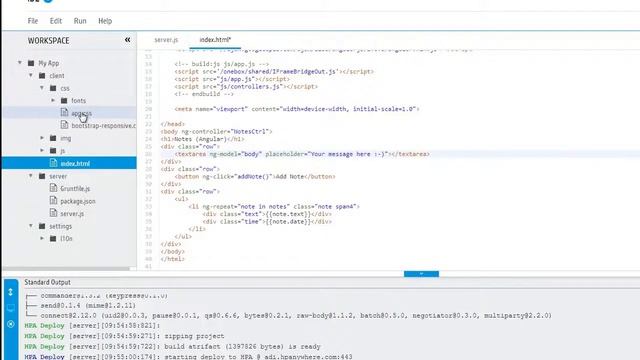Open the Edit menu
Viewport: 640px width, 360px height.
[x=56, y=21]
